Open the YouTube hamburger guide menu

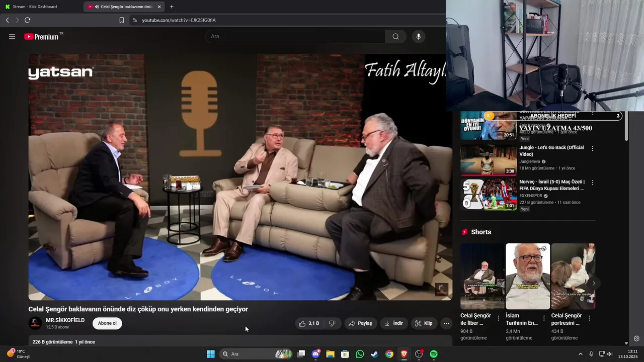[12, 36]
